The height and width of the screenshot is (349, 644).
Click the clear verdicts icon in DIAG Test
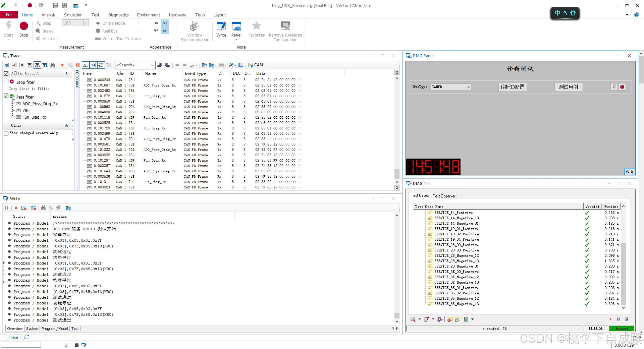pos(450,319)
